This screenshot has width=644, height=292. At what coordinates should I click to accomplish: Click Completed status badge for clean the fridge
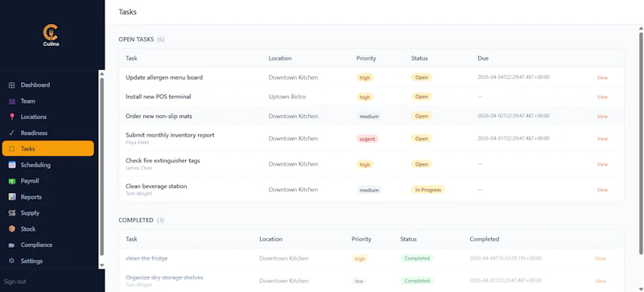point(417,258)
